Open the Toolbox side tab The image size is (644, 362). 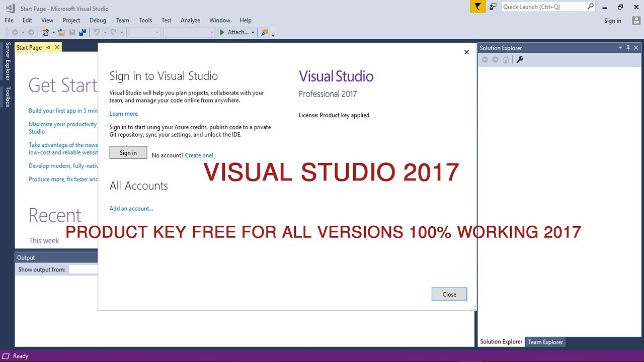point(8,97)
